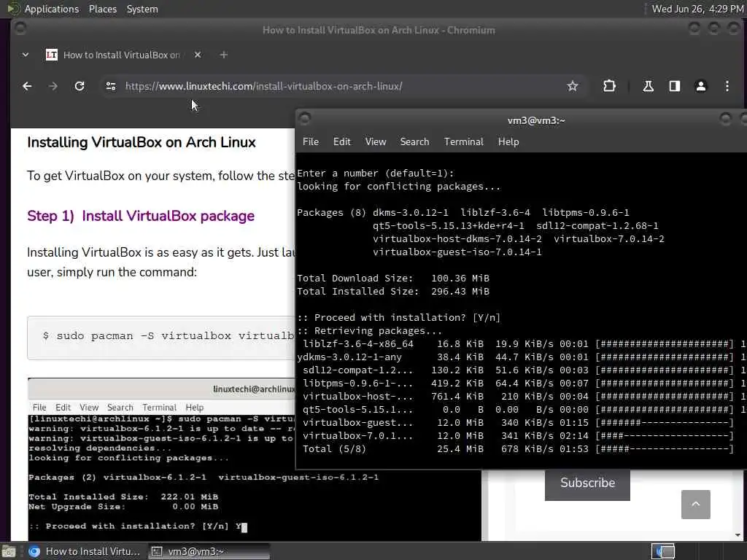Open the Places menu in top panel
747x560 pixels.
point(102,9)
